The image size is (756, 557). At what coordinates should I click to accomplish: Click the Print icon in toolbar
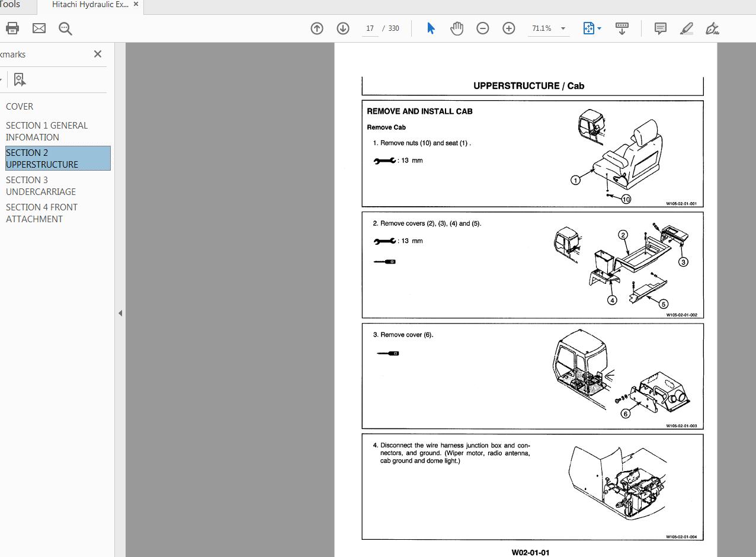click(x=12, y=28)
